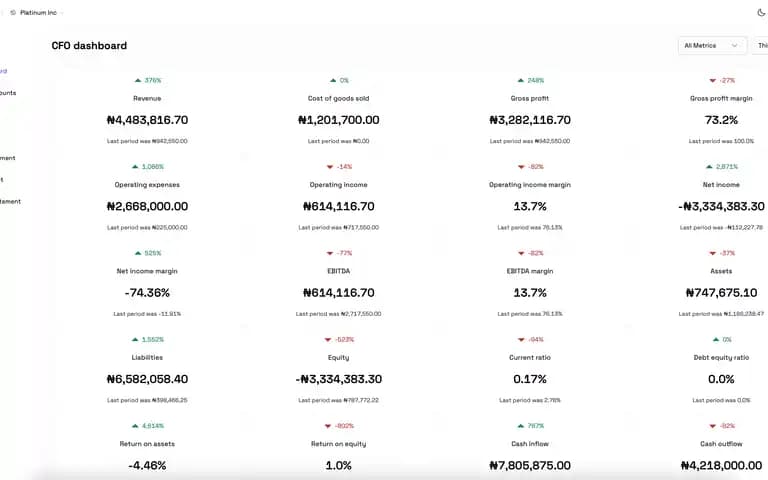
Task: Click the red down arrow above Equity
Action: pos(328,339)
